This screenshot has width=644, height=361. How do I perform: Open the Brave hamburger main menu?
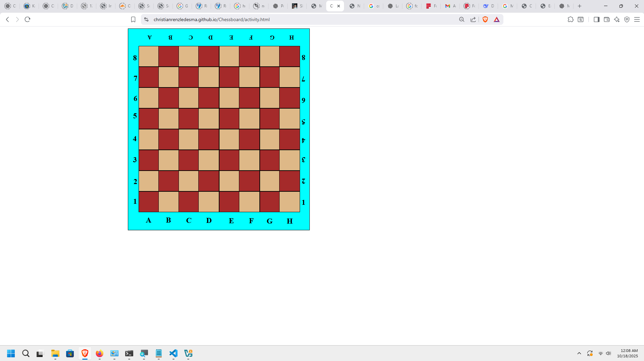point(637,19)
